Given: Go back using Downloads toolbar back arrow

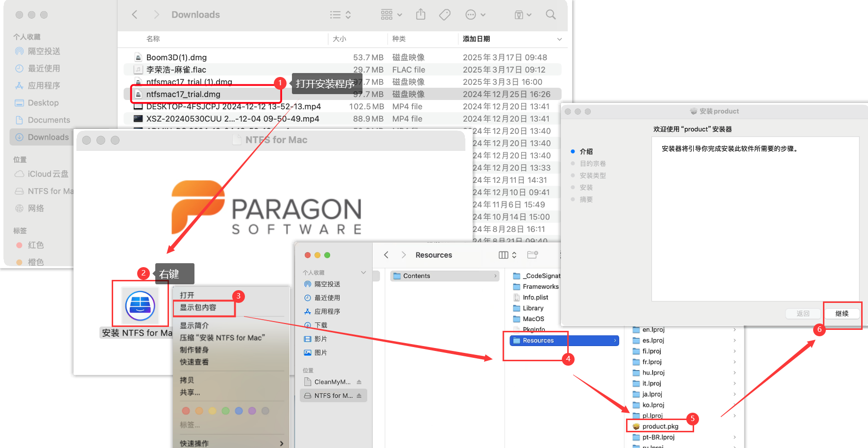Looking at the screenshot, I should (x=135, y=15).
